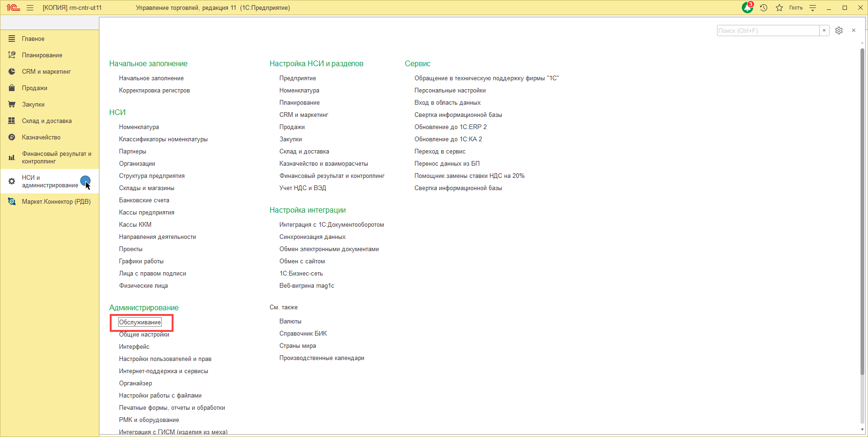Screen dimensions: 868x437
Task: Open the history clock icon
Action: (763, 8)
